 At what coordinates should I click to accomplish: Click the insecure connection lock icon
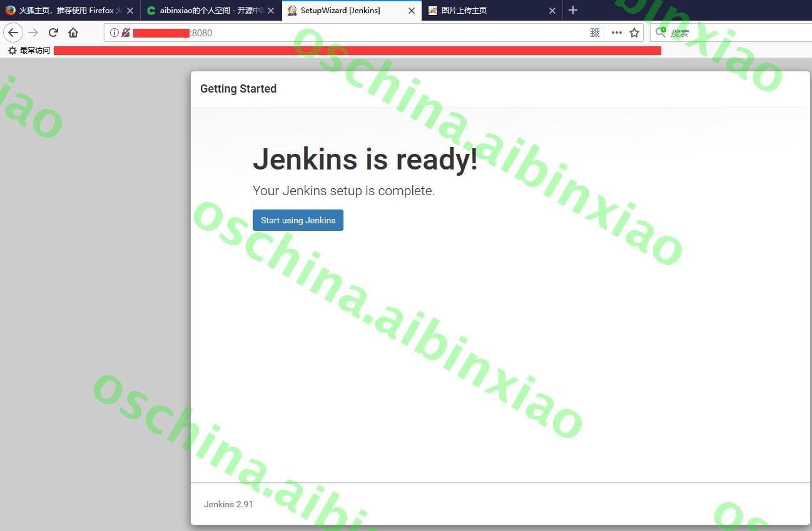point(126,33)
